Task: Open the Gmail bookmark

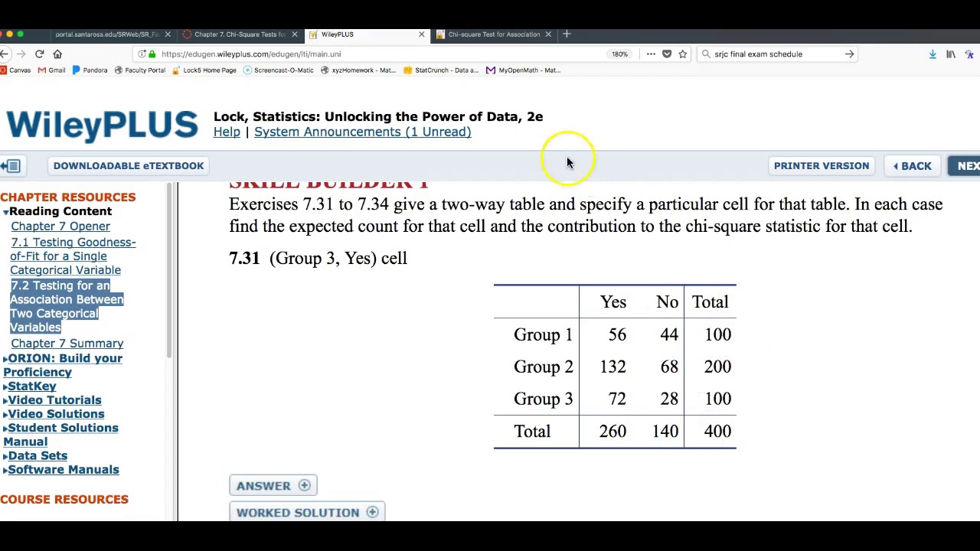Action: pos(51,70)
